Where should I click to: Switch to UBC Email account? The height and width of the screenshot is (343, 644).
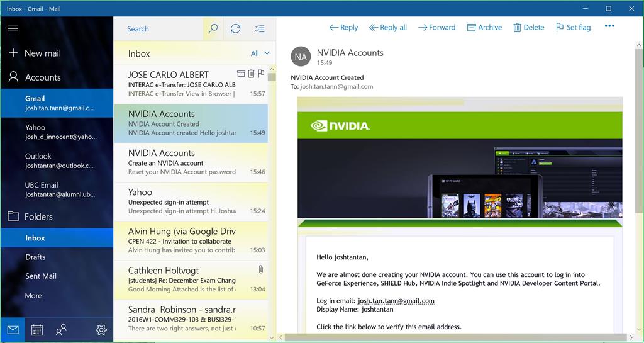57,189
